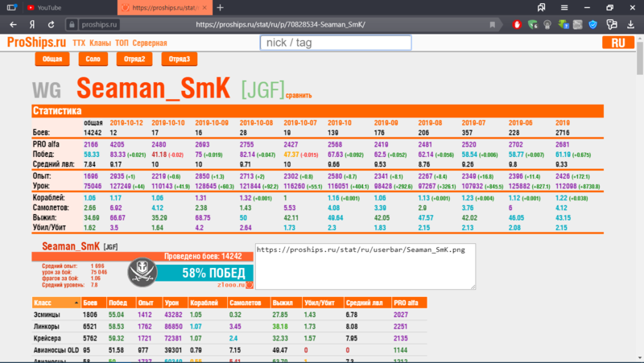Sort table by Кораблей column header

point(208,303)
